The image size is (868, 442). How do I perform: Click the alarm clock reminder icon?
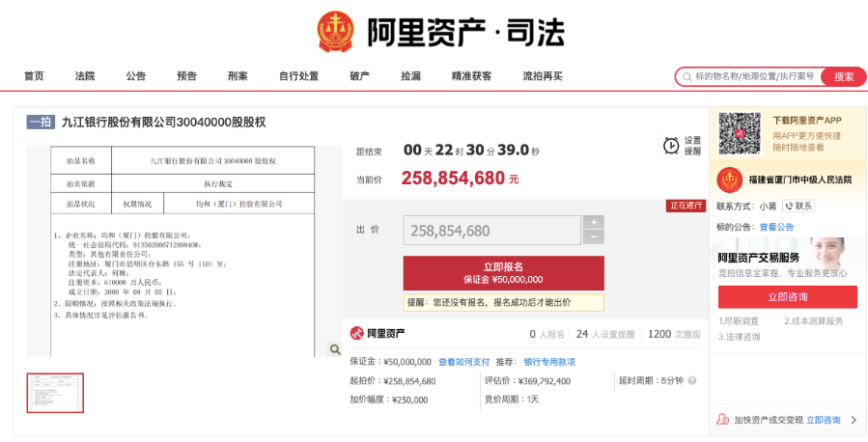click(671, 146)
